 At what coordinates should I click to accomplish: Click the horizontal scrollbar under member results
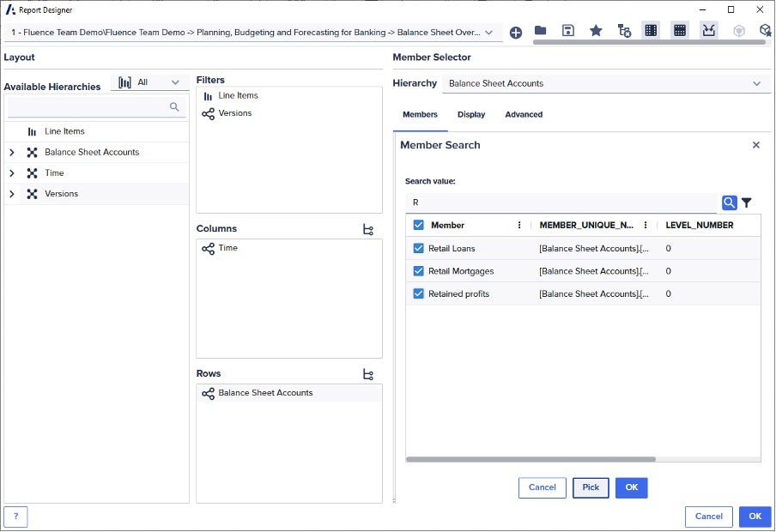530,459
